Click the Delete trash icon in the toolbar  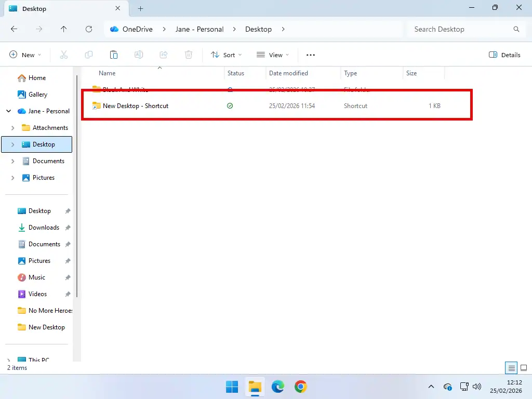click(x=188, y=55)
